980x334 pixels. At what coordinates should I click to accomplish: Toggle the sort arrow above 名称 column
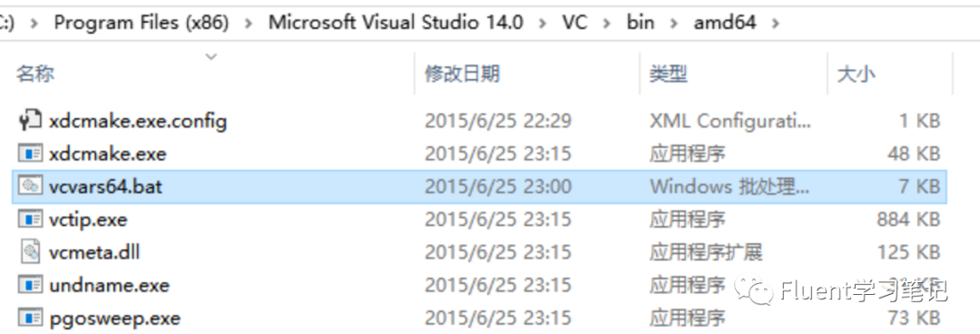(x=211, y=57)
